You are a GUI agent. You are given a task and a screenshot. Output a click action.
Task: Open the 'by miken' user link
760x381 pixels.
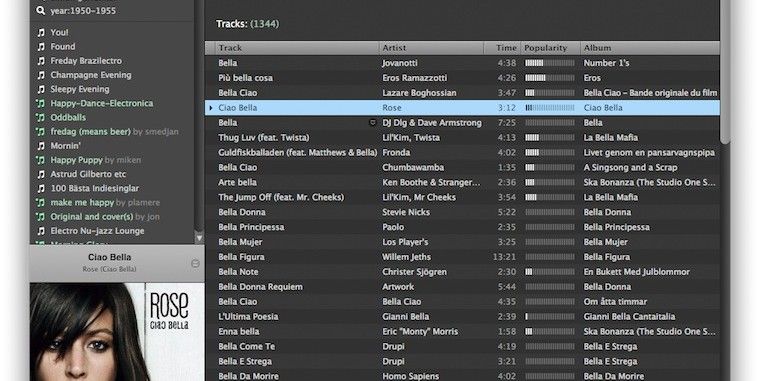pyautogui.click(x=123, y=160)
